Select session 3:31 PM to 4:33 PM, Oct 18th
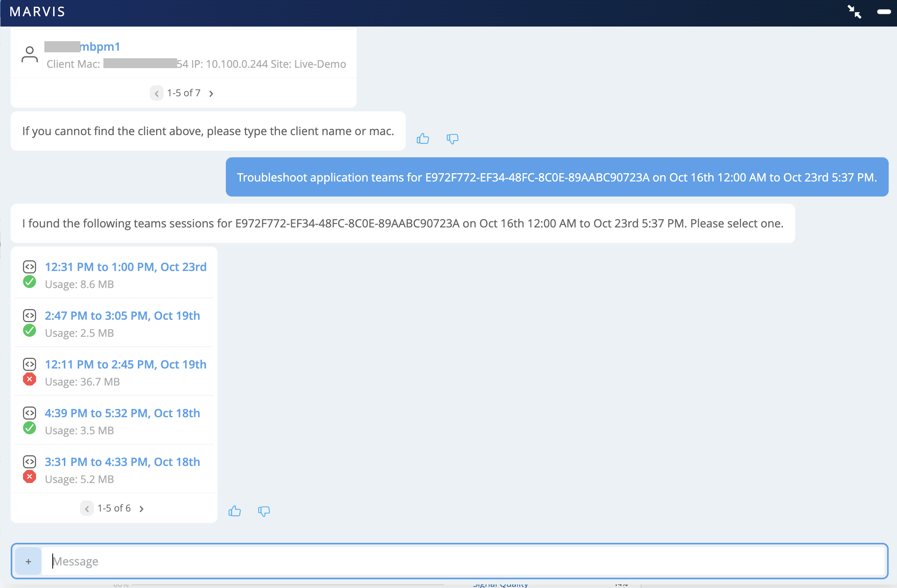Screen dimensions: 897x588 (x=122, y=462)
